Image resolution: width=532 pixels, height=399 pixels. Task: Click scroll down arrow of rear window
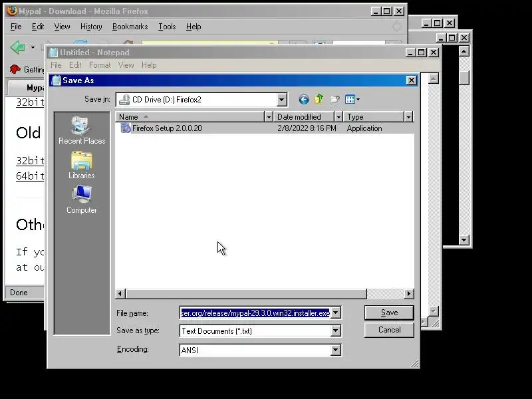pyautogui.click(x=464, y=240)
